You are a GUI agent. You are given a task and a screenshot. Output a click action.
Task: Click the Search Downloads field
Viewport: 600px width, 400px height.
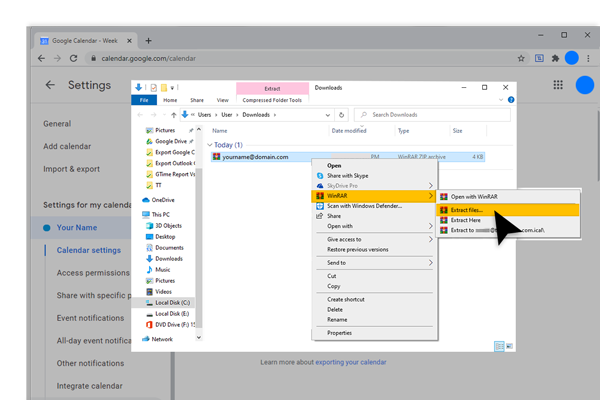432,115
